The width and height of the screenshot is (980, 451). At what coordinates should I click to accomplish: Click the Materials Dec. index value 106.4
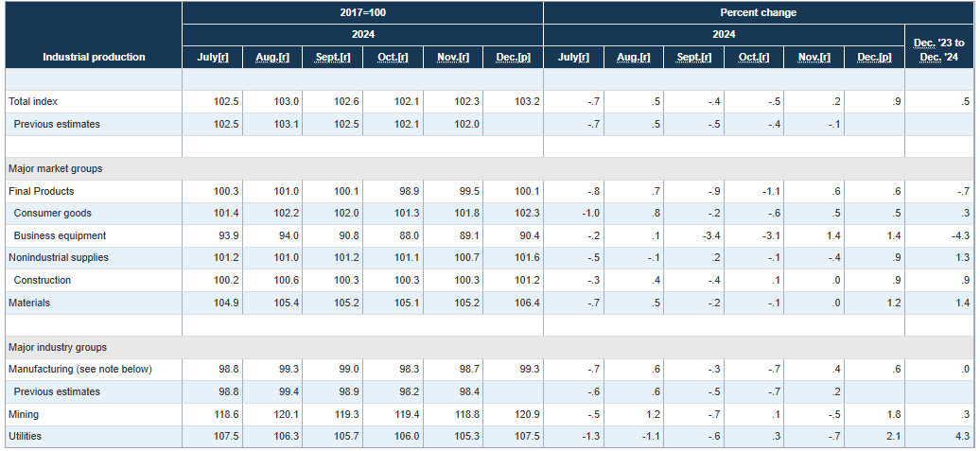pyautogui.click(x=524, y=303)
